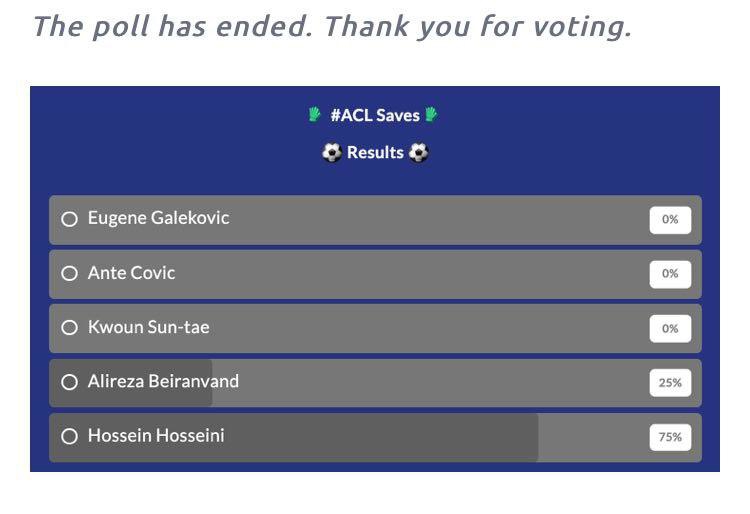The image size is (750, 514).
Task: Click the poll has ended message
Action: point(331,26)
